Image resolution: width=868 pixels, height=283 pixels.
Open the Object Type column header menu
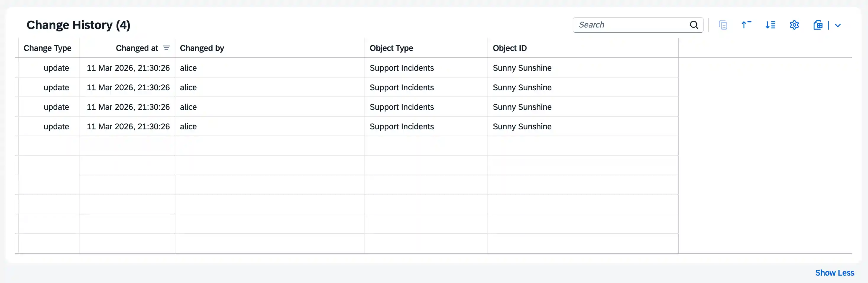(391, 48)
